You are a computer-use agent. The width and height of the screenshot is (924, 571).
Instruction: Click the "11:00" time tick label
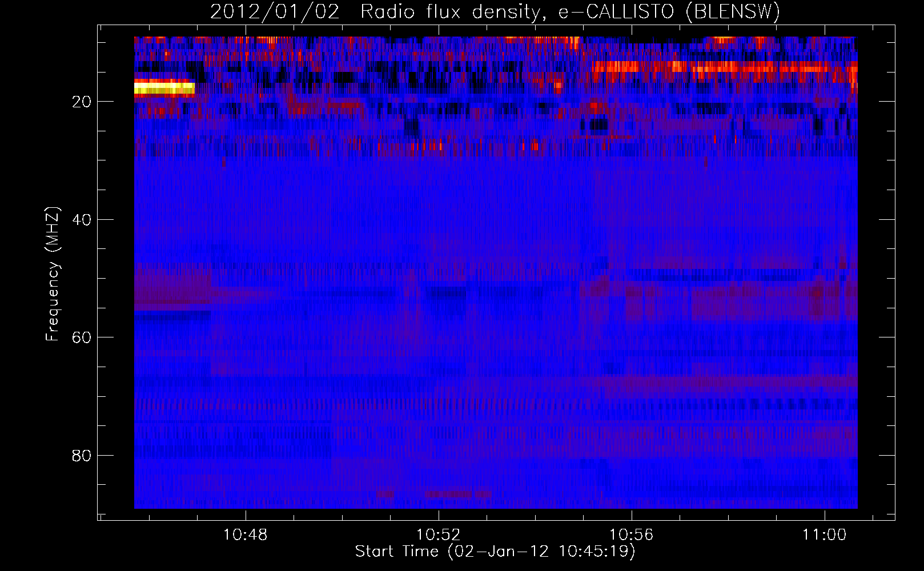pyautogui.click(x=825, y=535)
